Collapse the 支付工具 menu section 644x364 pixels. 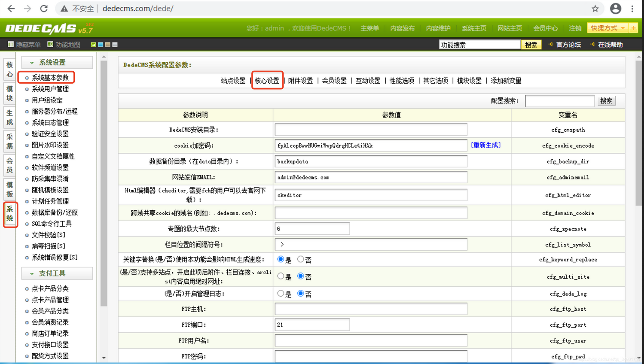57,273
